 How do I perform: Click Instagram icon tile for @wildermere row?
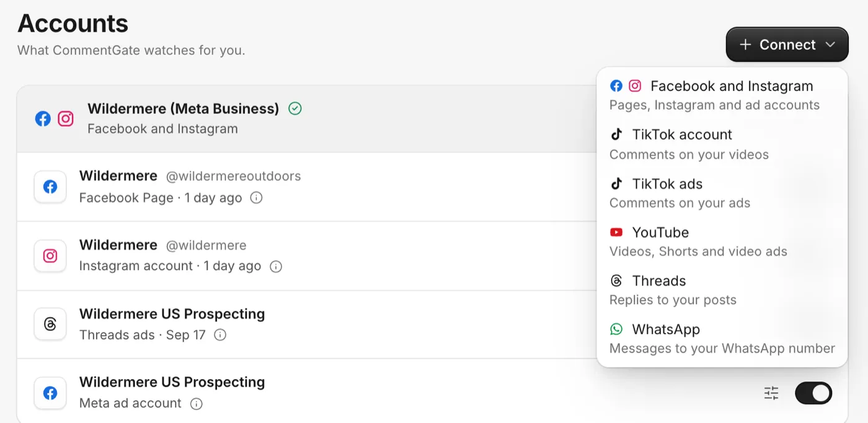pyautogui.click(x=50, y=256)
